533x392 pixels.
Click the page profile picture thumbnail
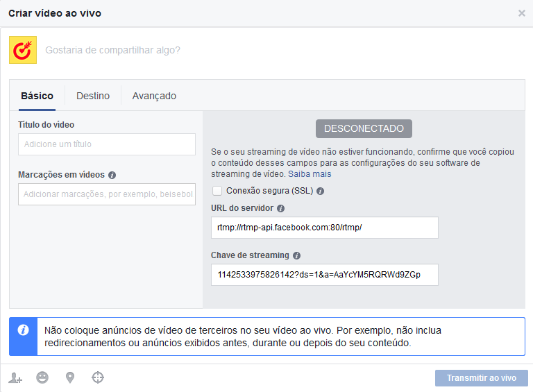point(23,50)
